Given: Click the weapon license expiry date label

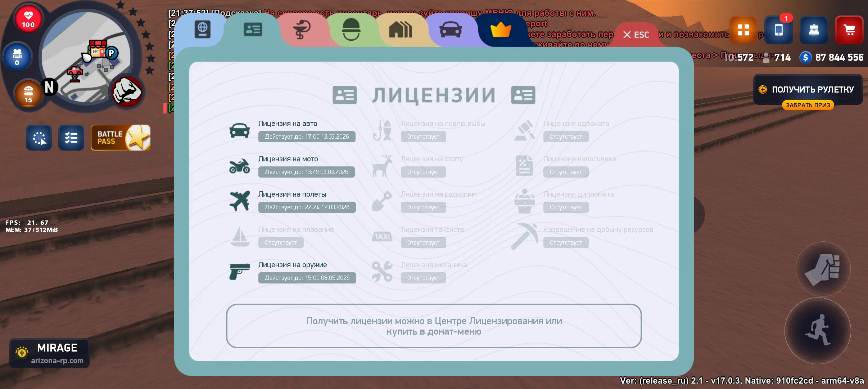Looking at the screenshot, I should click(x=307, y=278).
